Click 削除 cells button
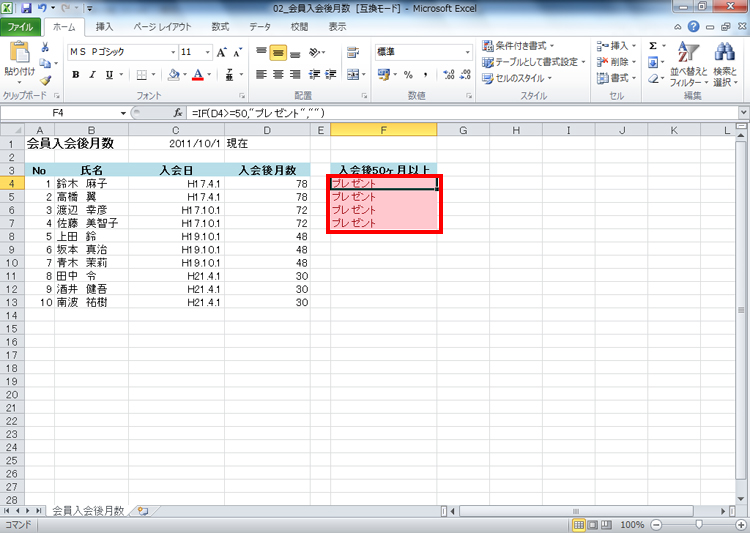Image resolution: width=750 pixels, height=533 pixels. (x=617, y=62)
